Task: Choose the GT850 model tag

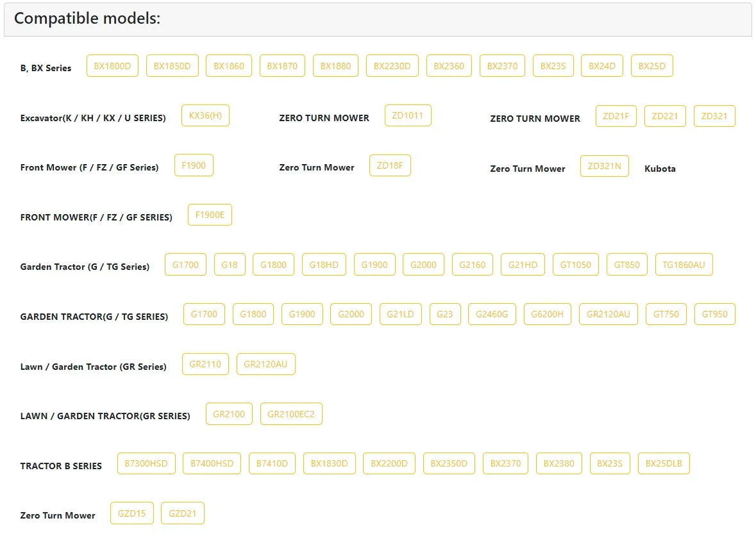Action: (x=626, y=265)
